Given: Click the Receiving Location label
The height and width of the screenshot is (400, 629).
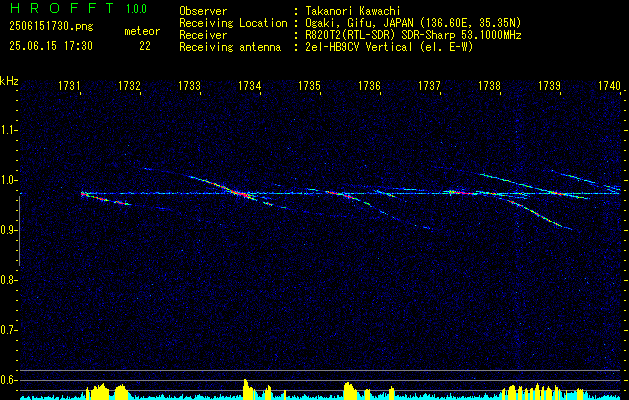Looking at the screenshot, I should coord(233,23).
